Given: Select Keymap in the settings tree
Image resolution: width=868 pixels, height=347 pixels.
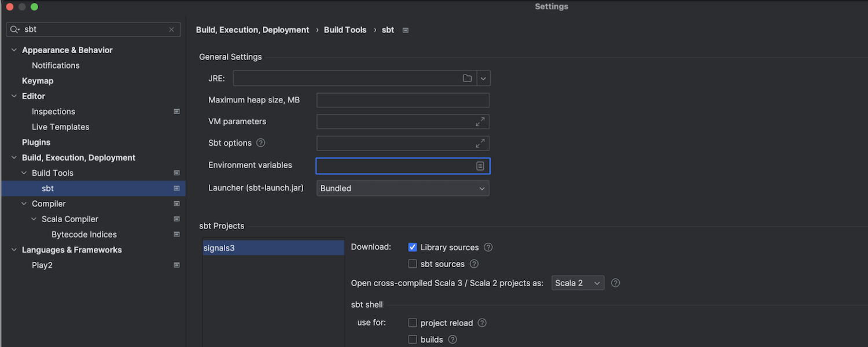Looking at the screenshot, I should coord(38,81).
